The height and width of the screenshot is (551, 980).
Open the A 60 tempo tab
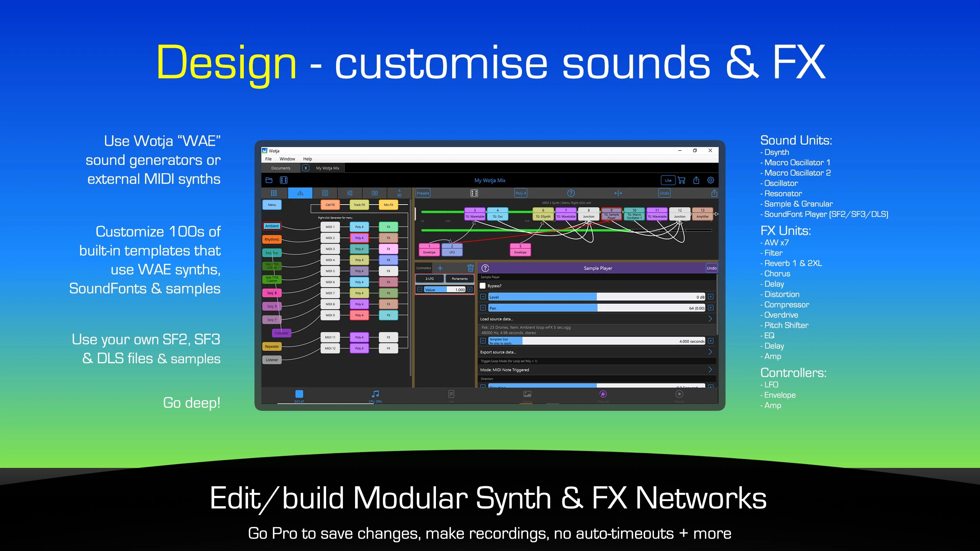pyautogui.click(x=399, y=193)
